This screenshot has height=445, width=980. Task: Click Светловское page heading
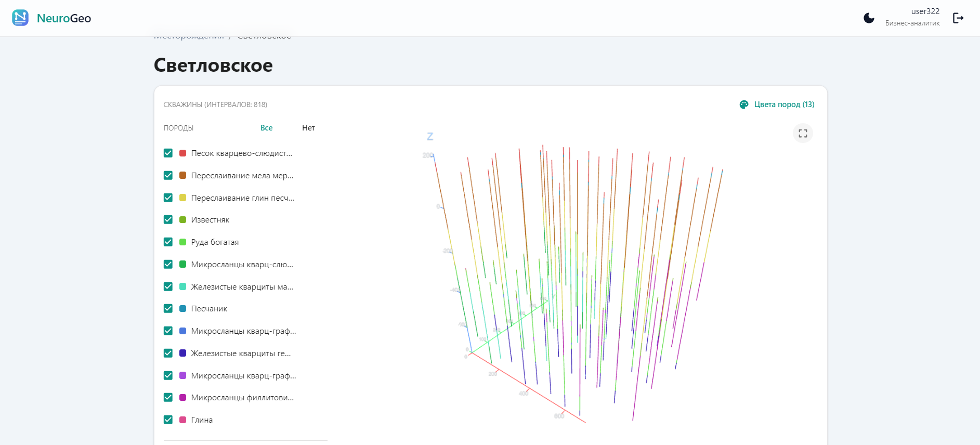pyautogui.click(x=213, y=65)
